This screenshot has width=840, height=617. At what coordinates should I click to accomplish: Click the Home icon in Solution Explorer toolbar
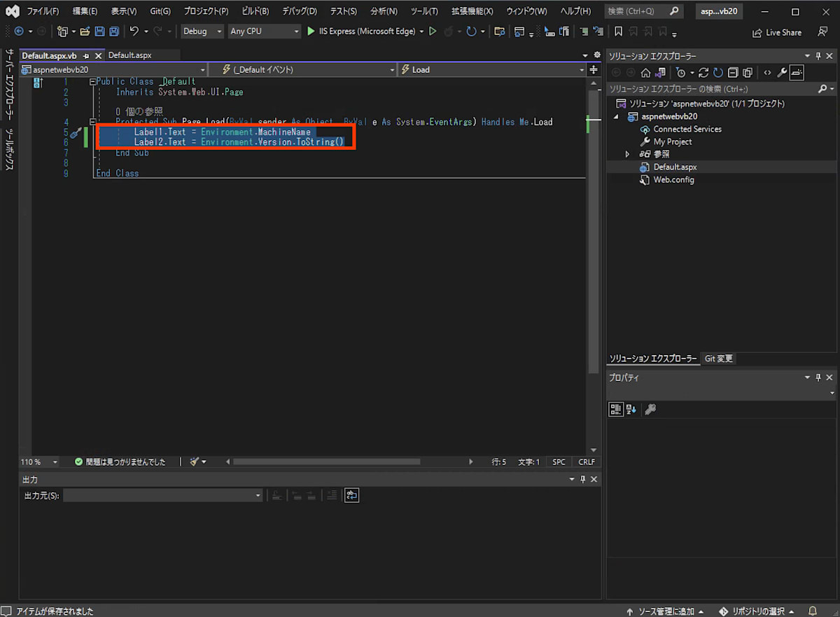[x=646, y=72]
